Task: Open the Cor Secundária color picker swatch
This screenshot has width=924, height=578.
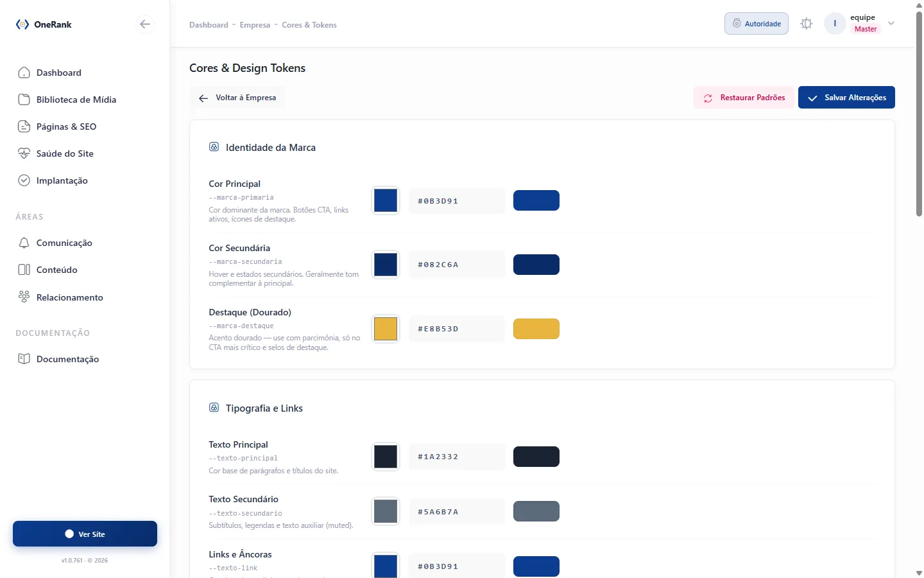Action: pyautogui.click(x=386, y=265)
